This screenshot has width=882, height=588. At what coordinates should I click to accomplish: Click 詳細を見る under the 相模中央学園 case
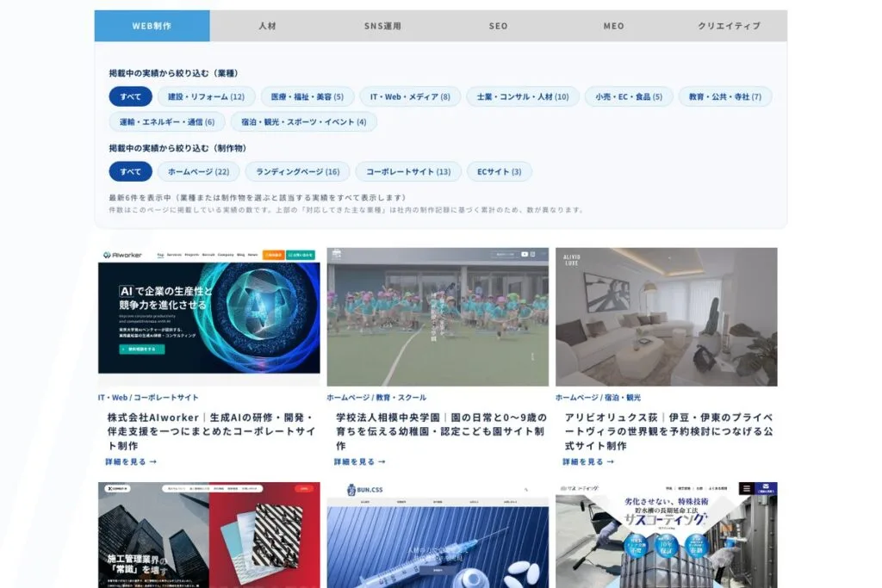pos(360,462)
